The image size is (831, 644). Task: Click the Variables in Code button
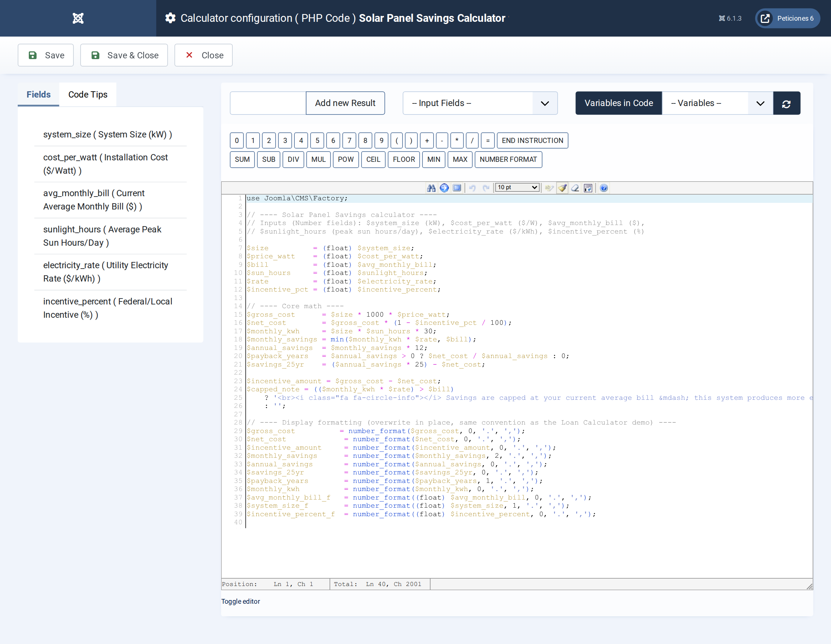coord(619,103)
